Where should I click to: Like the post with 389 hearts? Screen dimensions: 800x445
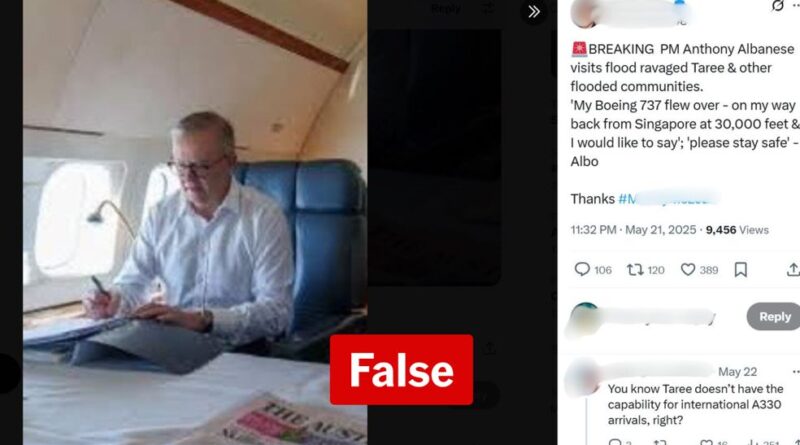[x=688, y=269]
